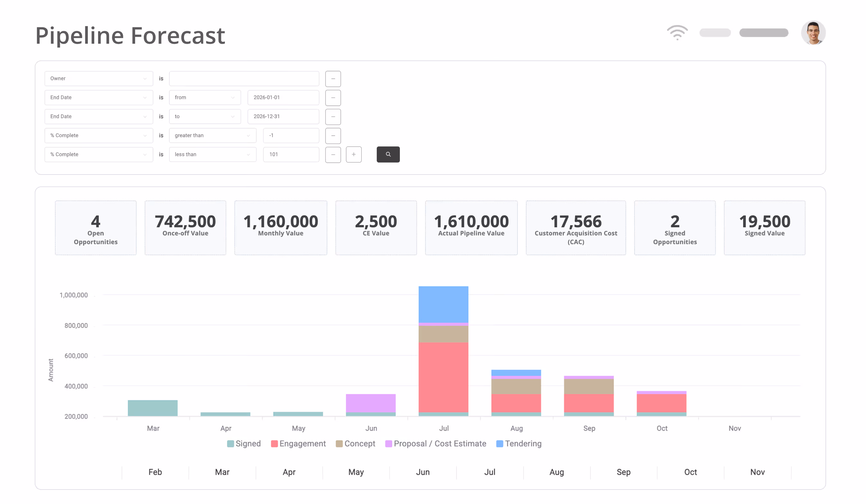Remove the Owner filter row
The width and height of the screenshot is (866, 504).
click(333, 79)
